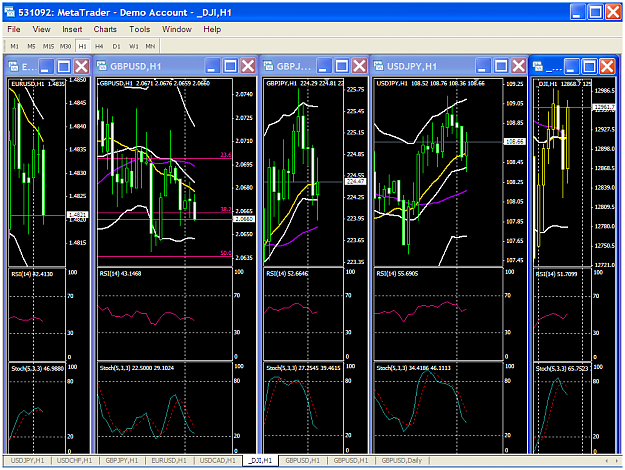Open the File menu
The width and height of the screenshot is (625, 470).
(14, 29)
